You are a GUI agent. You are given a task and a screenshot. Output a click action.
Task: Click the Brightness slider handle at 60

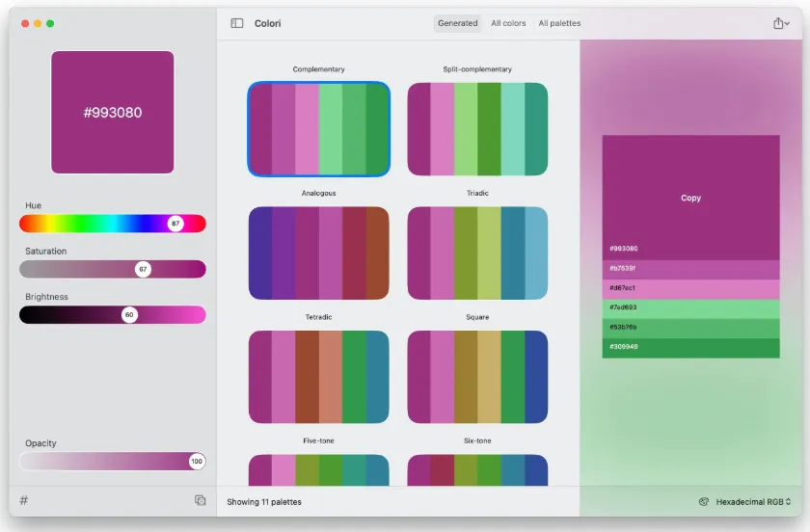(x=129, y=314)
